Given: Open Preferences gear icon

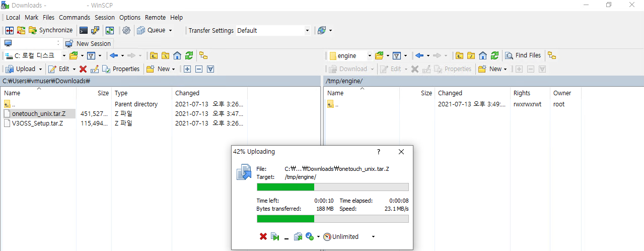Looking at the screenshot, I should tap(126, 30).
